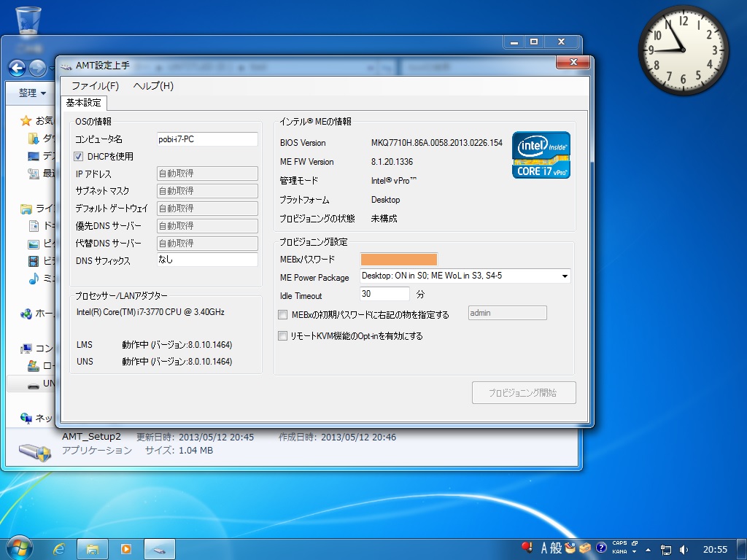
Task: Open the ヘルプ(H) menu
Action: pyautogui.click(x=153, y=85)
